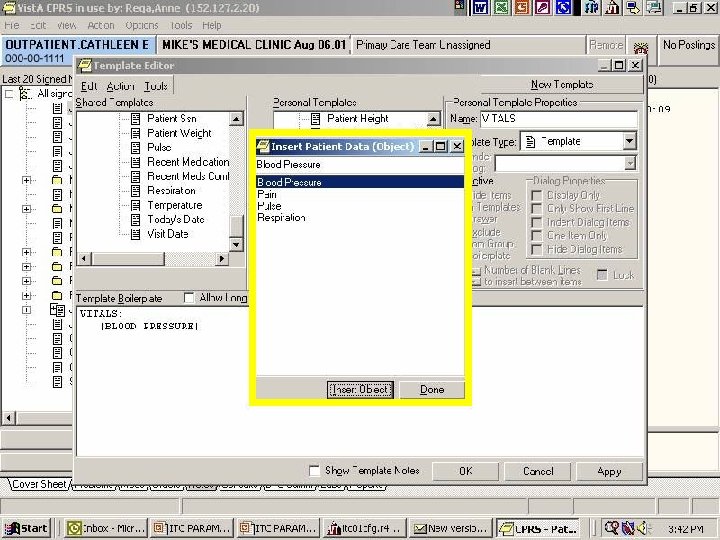This screenshot has width=720, height=540.
Task: Click the building shortcut icon at top right
Action: pyautogui.click(x=613, y=8)
